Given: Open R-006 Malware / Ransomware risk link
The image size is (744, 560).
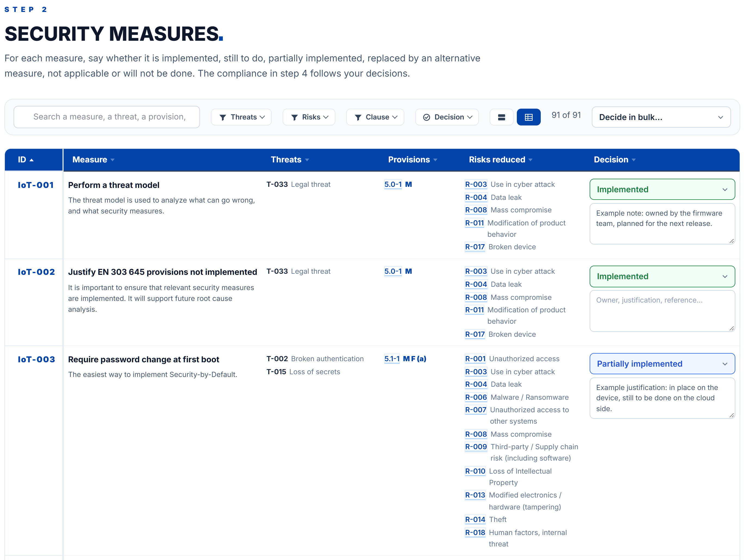Looking at the screenshot, I should [x=476, y=397].
